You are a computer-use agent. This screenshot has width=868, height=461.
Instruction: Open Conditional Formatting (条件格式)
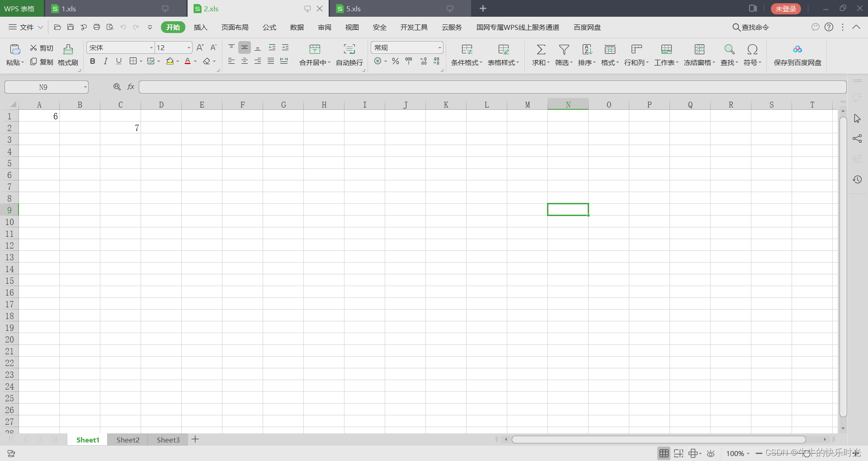(466, 54)
